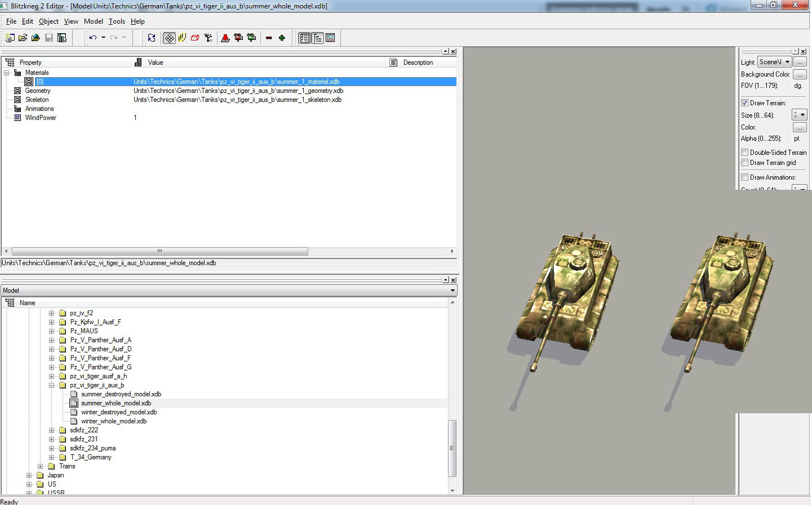The height and width of the screenshot is (505, 812).
Task: Click the Save floppy disk icon
Action: coord(49,38)
